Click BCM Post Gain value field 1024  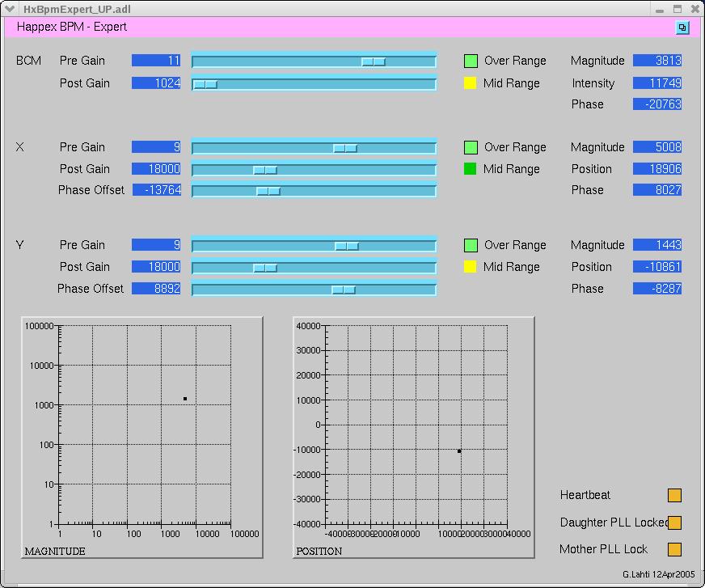156,83
